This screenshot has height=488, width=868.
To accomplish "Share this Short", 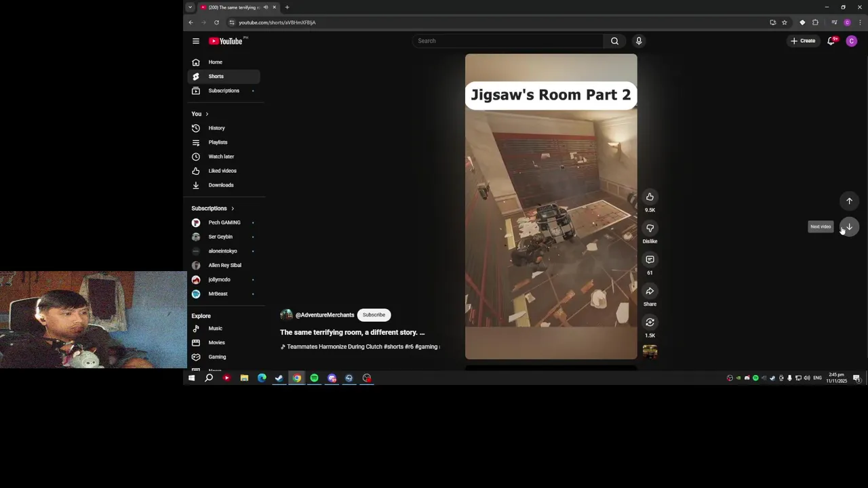I will coord(650,291).
